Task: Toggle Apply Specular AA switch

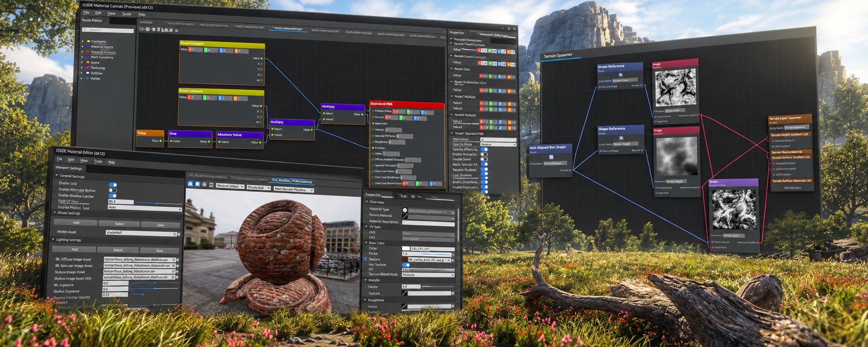Action: [484, 164]
